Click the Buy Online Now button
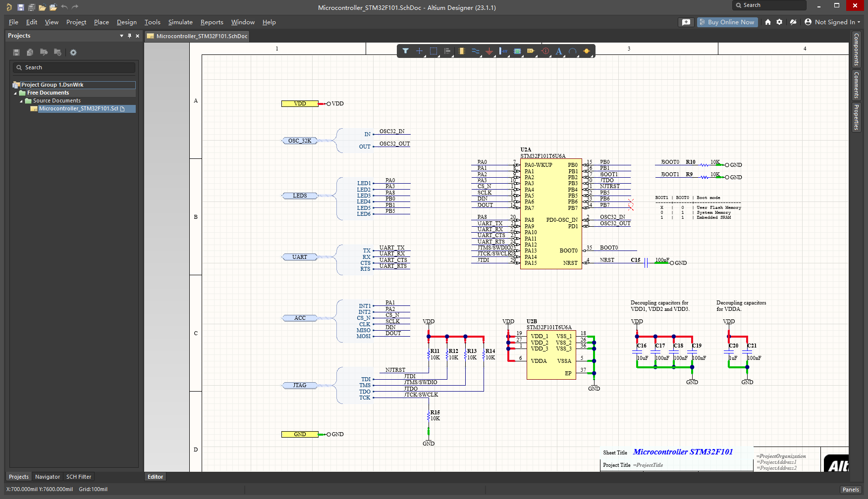Viewport: 868px width, 499px height. click(727, 22)
